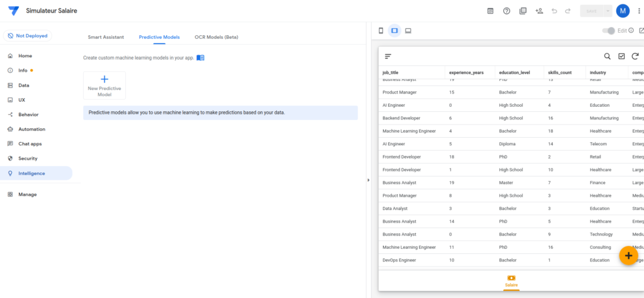
Task: Sort by education_level column header
Action: 514,73
